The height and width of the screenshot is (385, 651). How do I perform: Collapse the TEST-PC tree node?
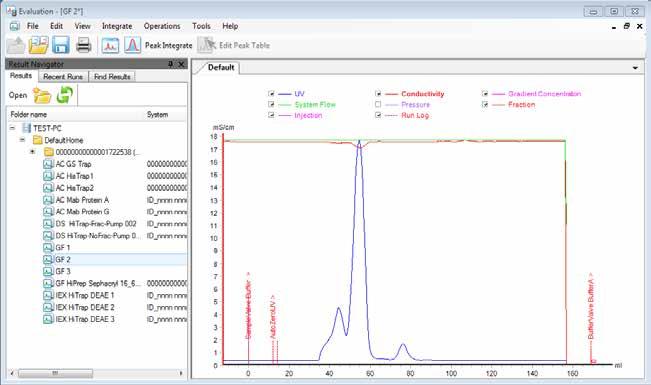[x=12, y=128]
